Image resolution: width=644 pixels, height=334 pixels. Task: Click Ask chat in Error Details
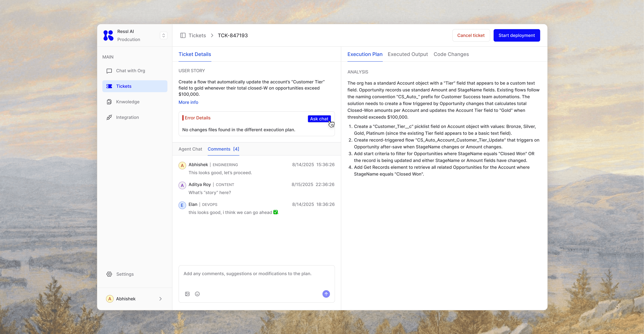coord(319,119)
